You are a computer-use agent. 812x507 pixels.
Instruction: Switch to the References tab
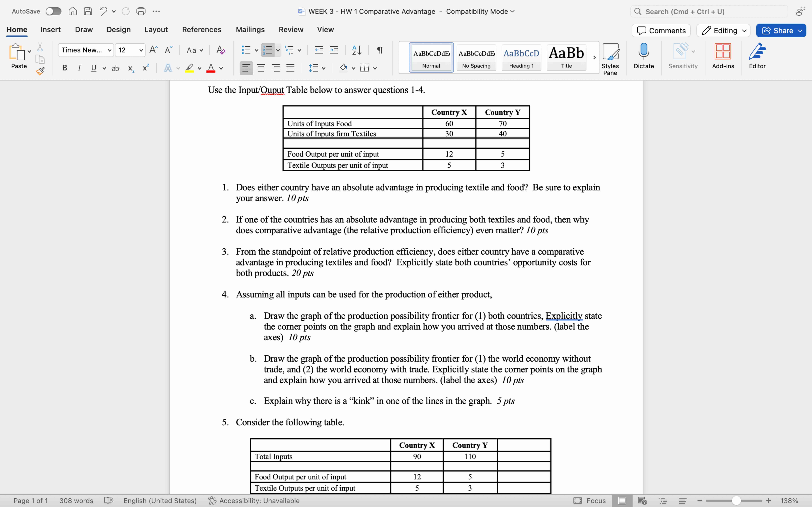pyautogui.click(x=201, y=30)
